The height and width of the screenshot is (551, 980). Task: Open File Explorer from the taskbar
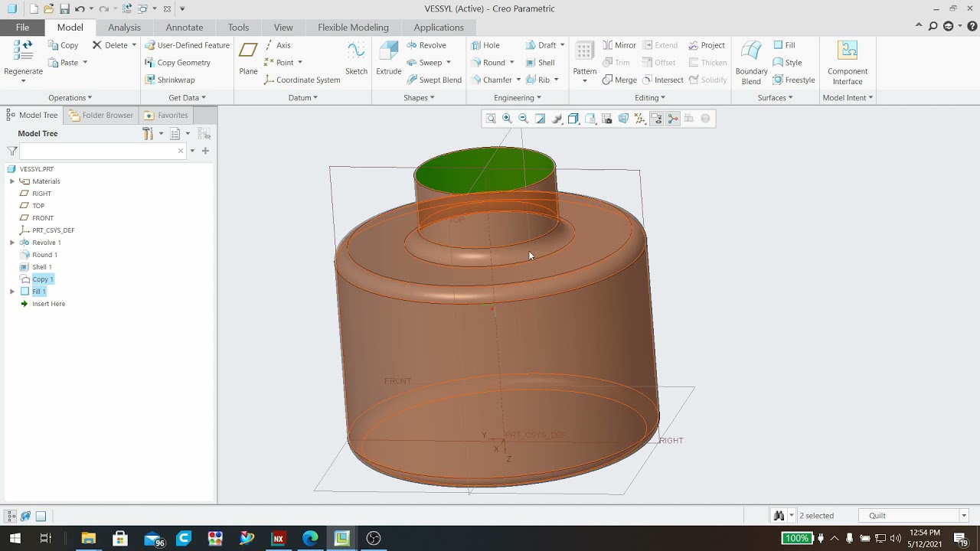pos(88,538)
